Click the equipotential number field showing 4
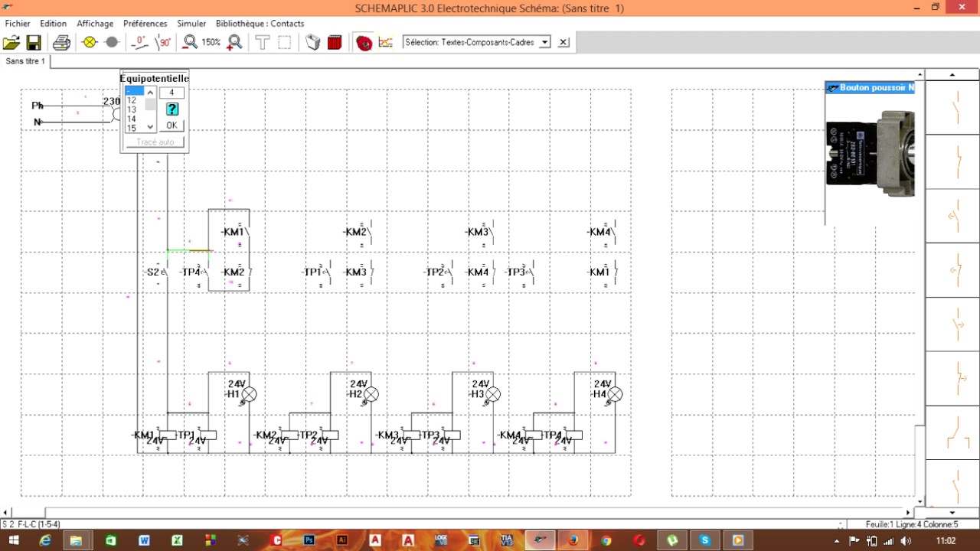The width and height of the screenshot is (980, 551). [171, 93]
